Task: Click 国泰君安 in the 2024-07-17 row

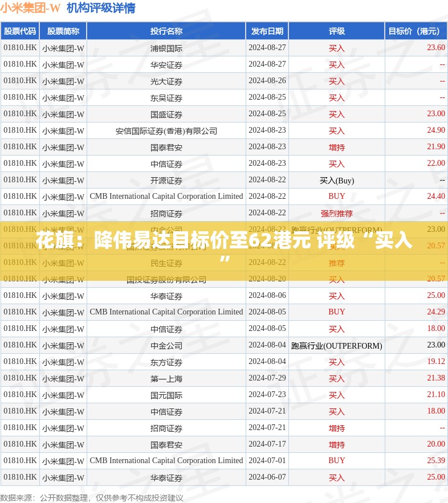Action: pyautogui.click(x=166, y=445)
